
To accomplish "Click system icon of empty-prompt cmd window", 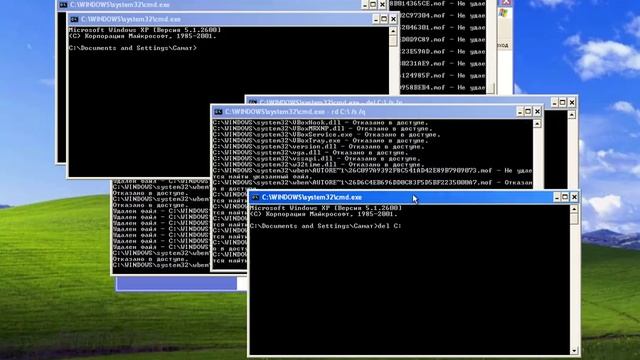I will coord(74,20).
